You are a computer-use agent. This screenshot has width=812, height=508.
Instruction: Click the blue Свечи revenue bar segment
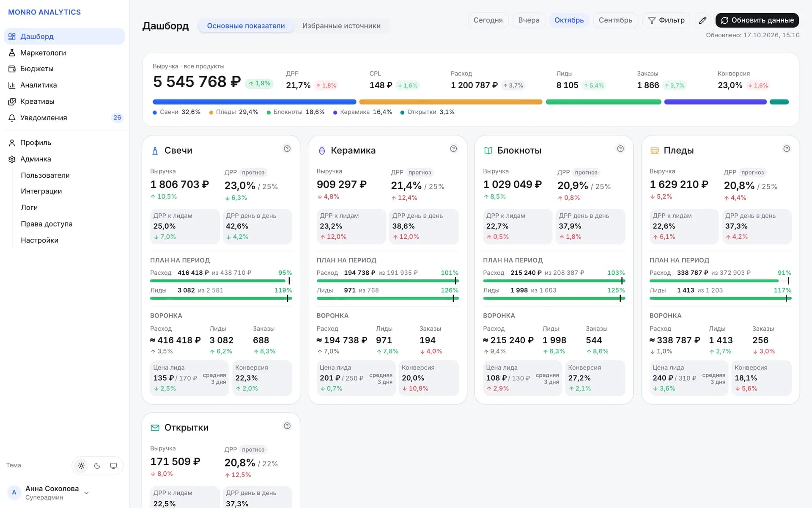point(255,102)
